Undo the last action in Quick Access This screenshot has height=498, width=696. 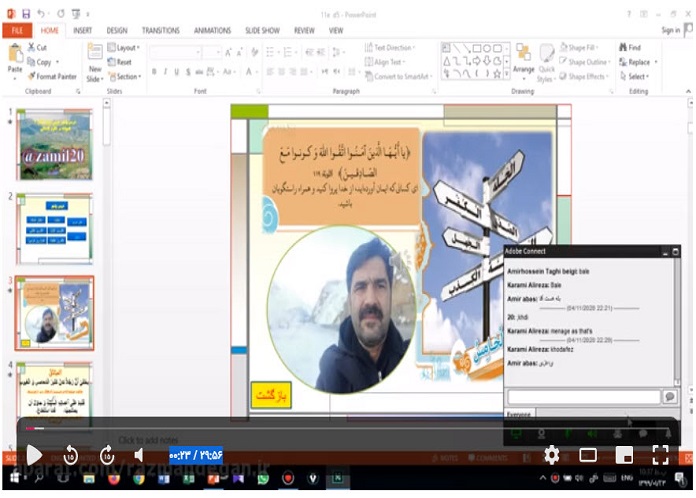point(40,14)
